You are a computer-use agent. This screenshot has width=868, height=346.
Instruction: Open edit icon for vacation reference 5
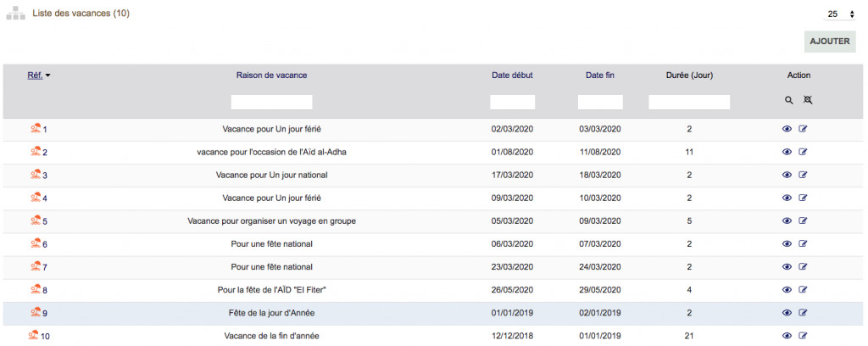pos(803,221)
